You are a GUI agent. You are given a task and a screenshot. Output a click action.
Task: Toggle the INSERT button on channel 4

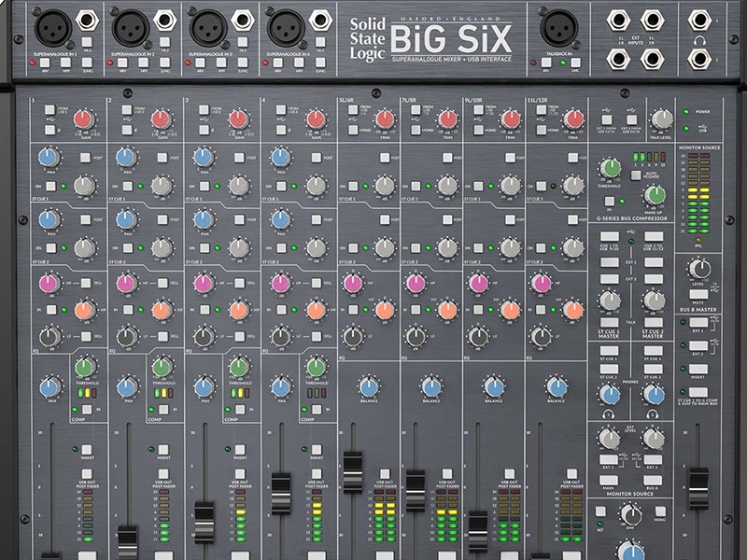point(317,450)
